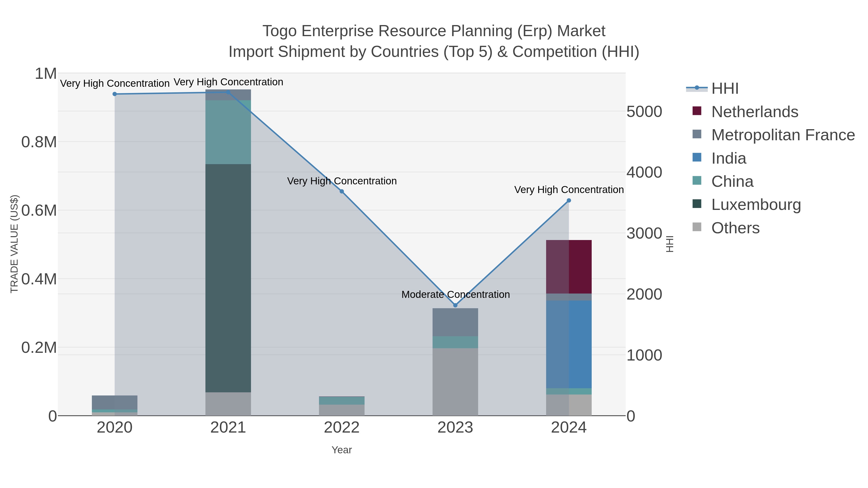The width and height of the screenshot is (868, 488).
Task: Toggle the HHI line legend entry
Action: [712, 89]
